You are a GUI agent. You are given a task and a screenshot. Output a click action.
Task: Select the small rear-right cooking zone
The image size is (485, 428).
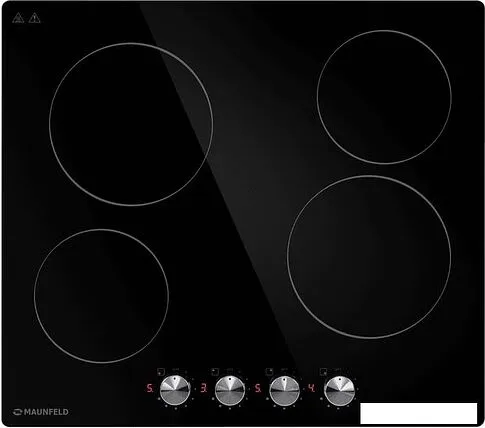[384, 97]
